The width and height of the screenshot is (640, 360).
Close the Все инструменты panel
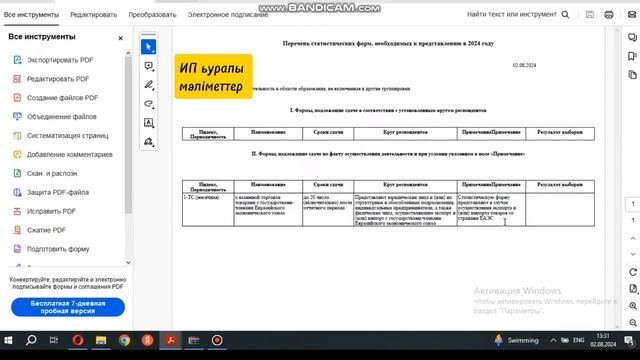[x=120, y=38]
